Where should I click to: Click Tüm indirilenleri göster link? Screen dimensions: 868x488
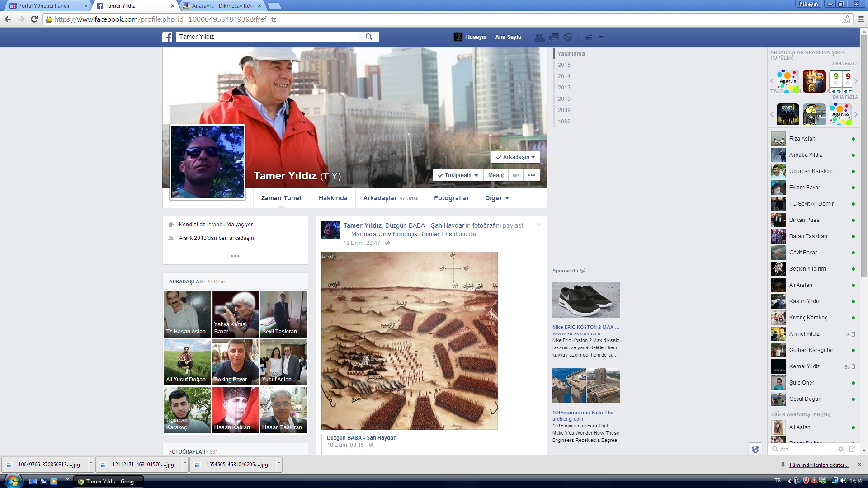click(x=818, y=465)
